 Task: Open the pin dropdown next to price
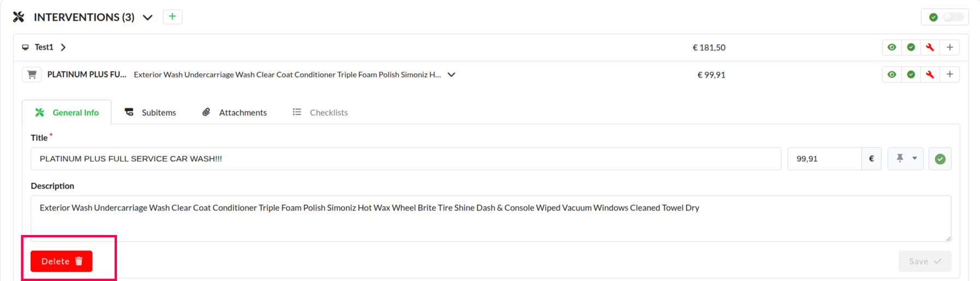906,159
